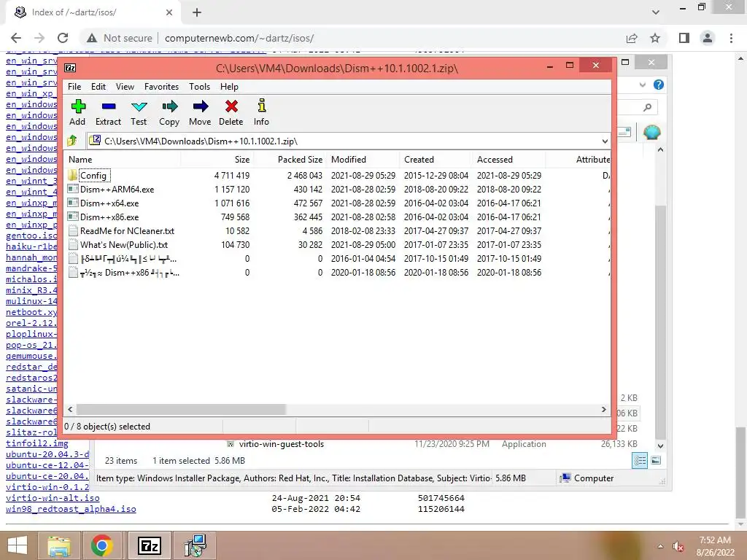The image size is (747, 560).
Task: Open the Favorites menu
Action: pyautogui.click(x=161, y=87)
